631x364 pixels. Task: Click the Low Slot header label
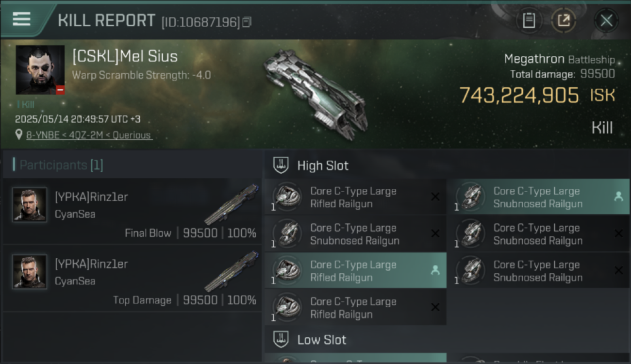pos(322,339)
